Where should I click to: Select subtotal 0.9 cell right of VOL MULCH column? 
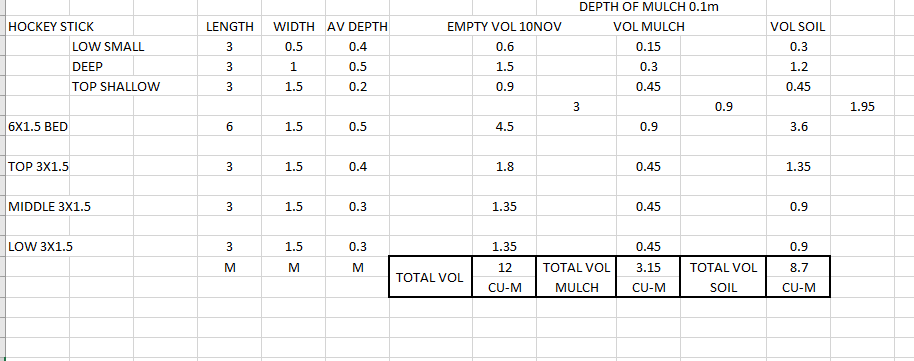[x=723, y=107]
